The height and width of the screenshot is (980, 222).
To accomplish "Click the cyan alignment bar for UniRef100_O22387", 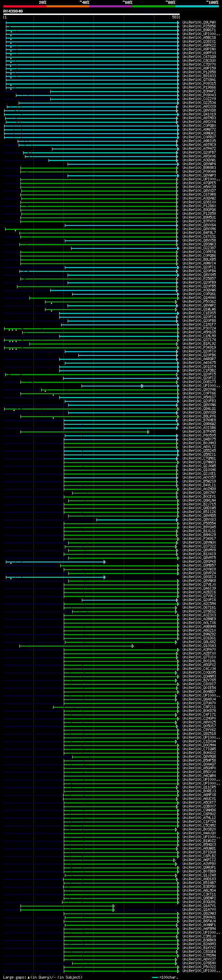I will [125, 248].
